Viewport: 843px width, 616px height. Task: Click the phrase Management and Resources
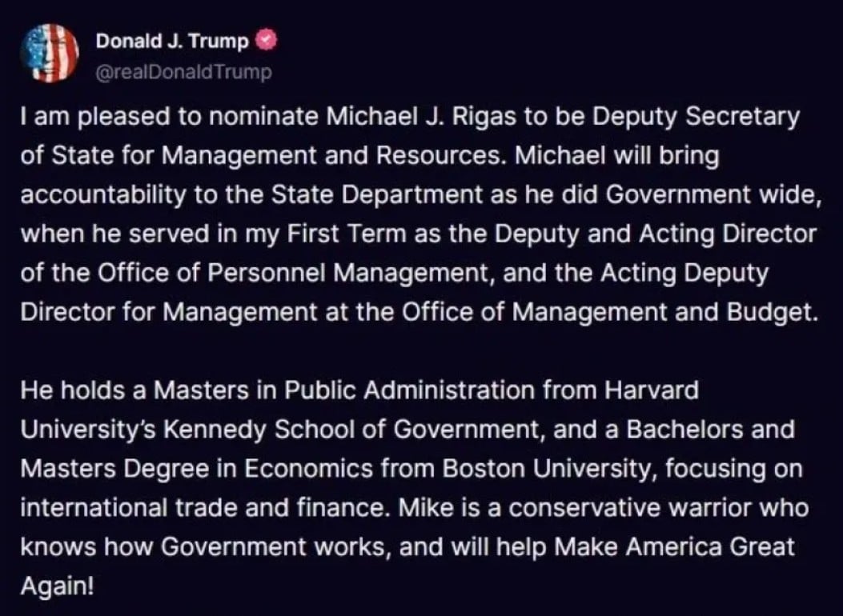click(333, 156)
